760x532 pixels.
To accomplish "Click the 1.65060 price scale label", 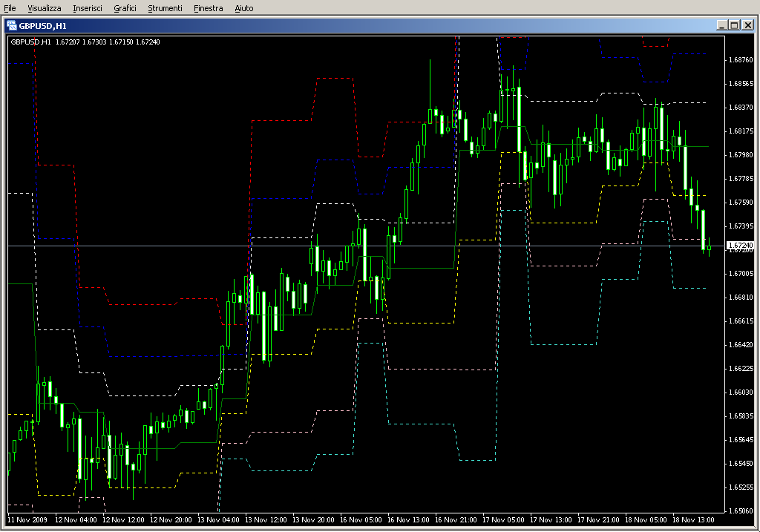I will 741,511.
